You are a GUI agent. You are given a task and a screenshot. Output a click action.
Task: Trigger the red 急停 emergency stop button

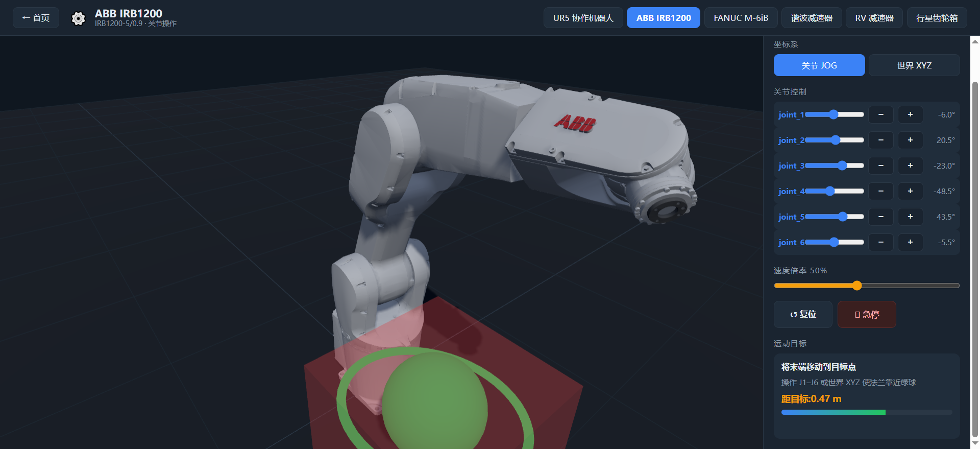867,314
